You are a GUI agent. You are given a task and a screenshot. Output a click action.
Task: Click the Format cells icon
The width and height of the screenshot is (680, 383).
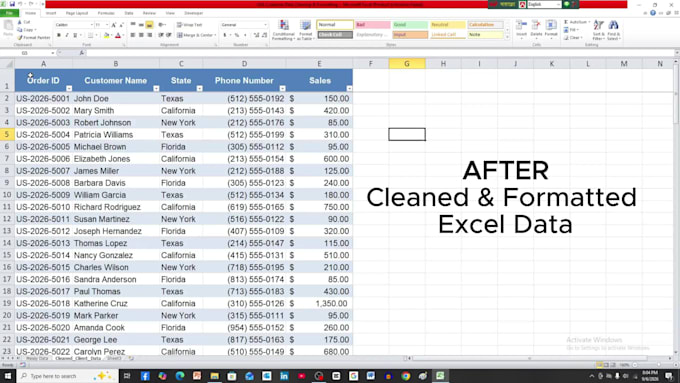tap(551, 29)
